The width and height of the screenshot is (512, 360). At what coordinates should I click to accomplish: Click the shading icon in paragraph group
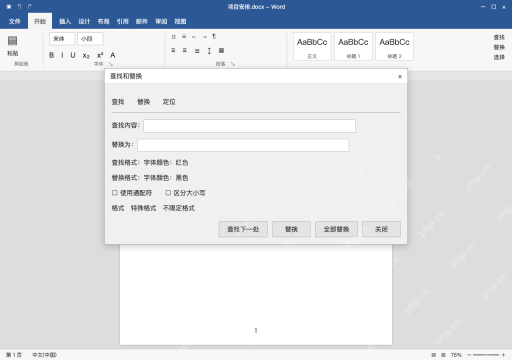click(221, 50)
